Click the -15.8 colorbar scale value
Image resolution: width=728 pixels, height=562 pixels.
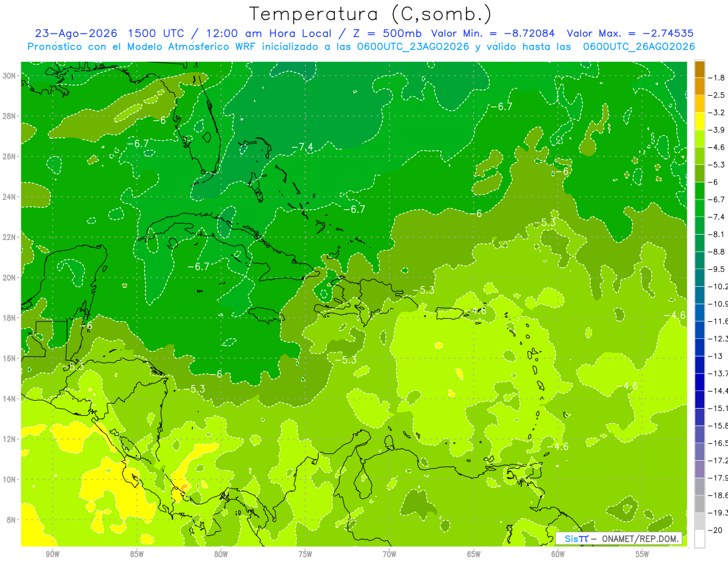pos(718,426)
